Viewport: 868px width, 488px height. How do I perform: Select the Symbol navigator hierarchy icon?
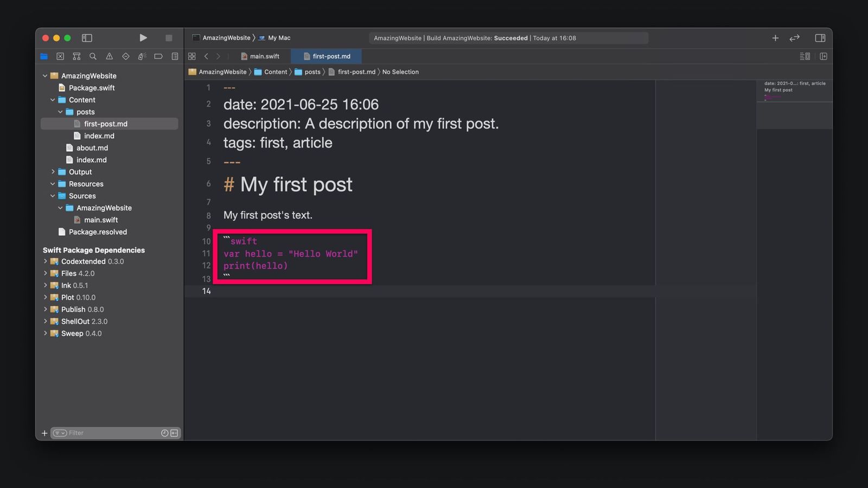point(76,56)
